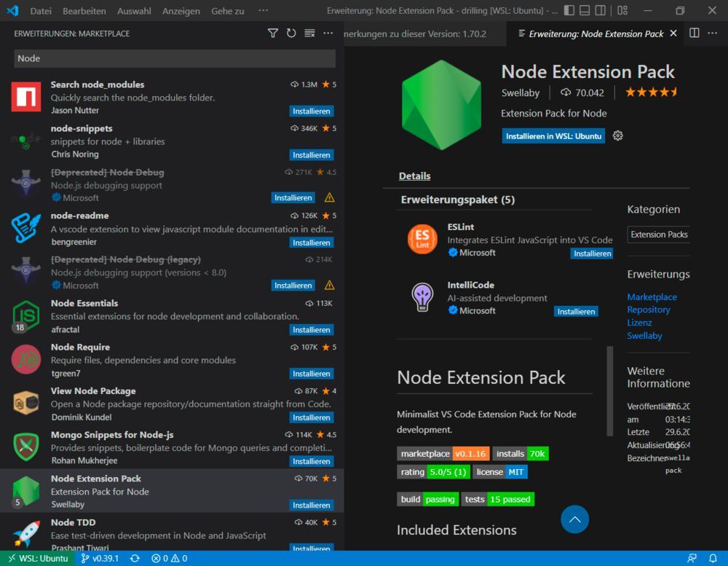Image resolution: width=728 pixels, height=566 pixels.
Task: Refresh the extensions list
Action: coord(290,34)
